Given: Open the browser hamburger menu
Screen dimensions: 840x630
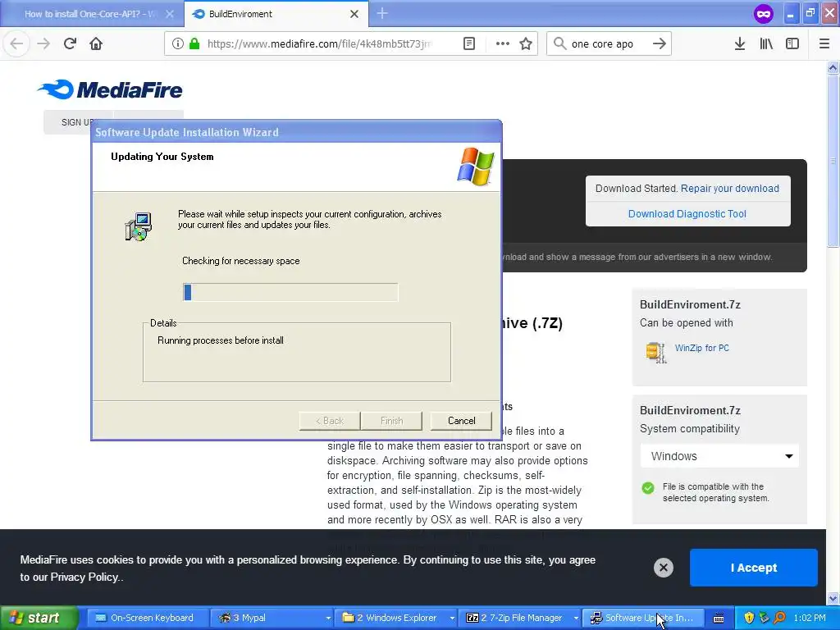Looking at the screenshot, I should click(824, 43).
